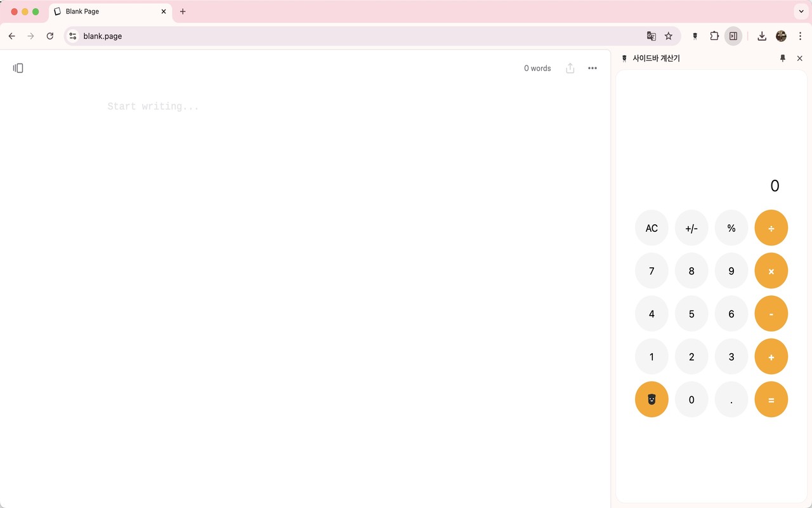Click calculator digit 9
Image resolution: width=812 pixels, height=508 pixels.
click(x=731, y=271)
